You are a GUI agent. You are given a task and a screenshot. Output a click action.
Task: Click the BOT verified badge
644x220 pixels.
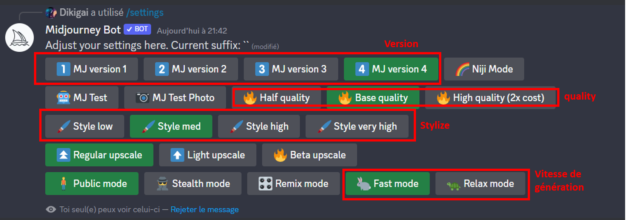137,29
